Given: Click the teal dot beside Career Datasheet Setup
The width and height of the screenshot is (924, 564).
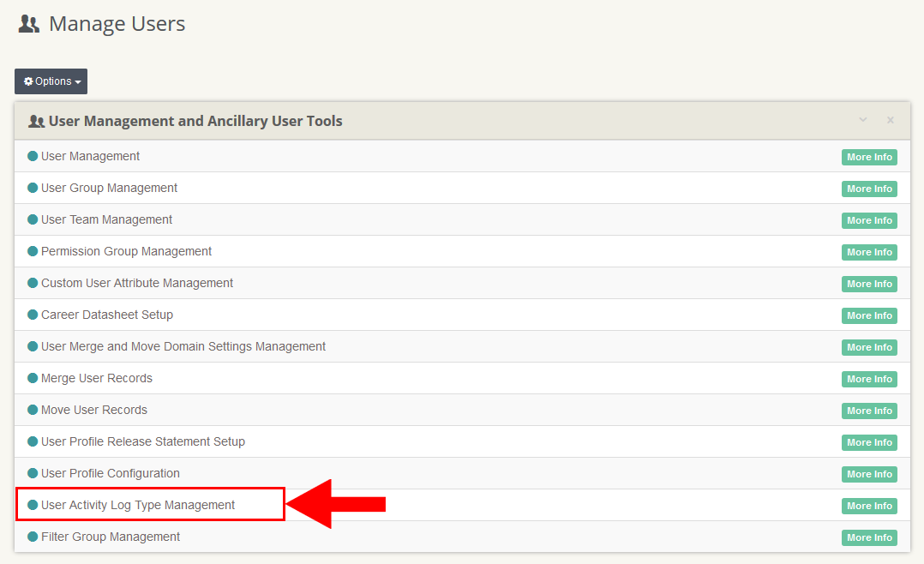Looking at the screenshot, I should pos(33,315).
